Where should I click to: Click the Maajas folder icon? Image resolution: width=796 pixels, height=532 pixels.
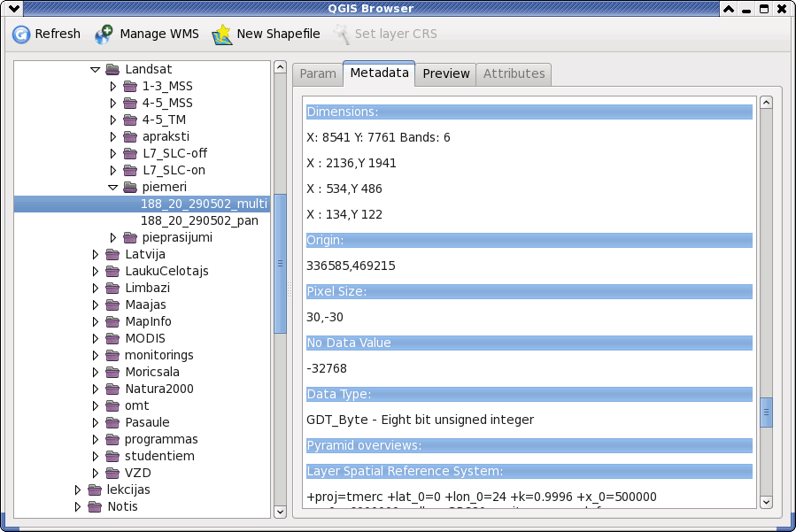tap(112, 305)
